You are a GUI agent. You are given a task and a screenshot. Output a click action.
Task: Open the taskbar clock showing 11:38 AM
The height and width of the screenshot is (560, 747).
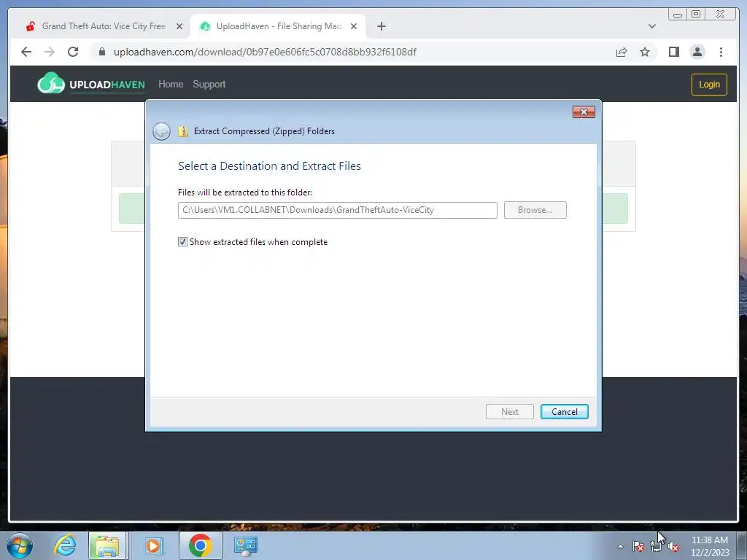709,546
